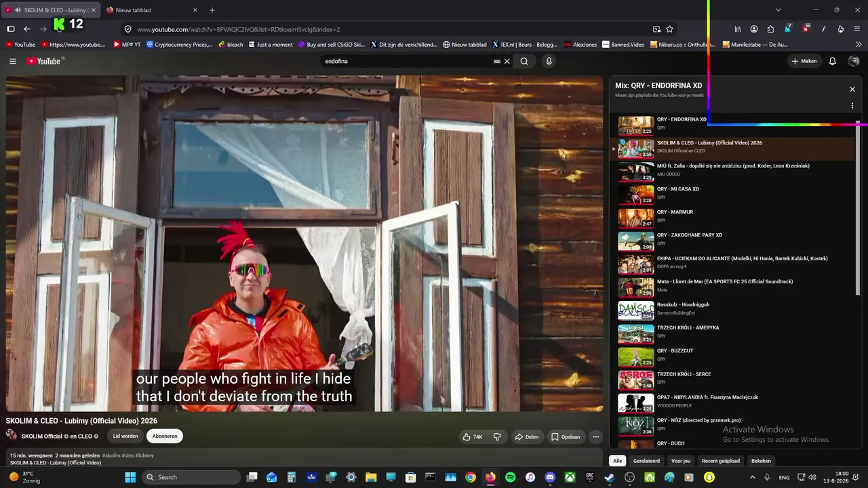Viewport: 868px width, 488px height.
Task: Focus the YouTube search field
Action: (408, 61)
